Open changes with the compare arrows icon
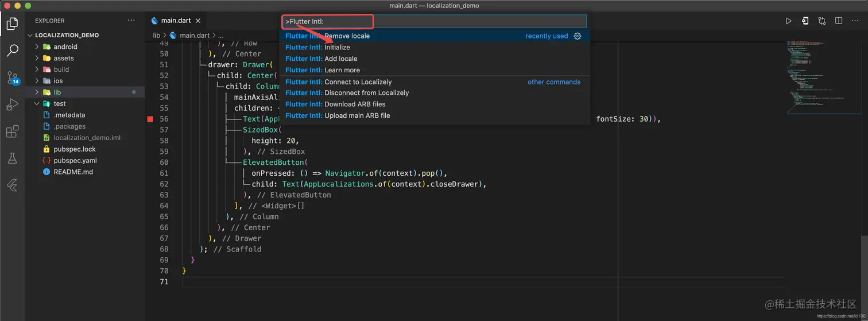Viewport: 868px width, 321px height. pos(822,21)
